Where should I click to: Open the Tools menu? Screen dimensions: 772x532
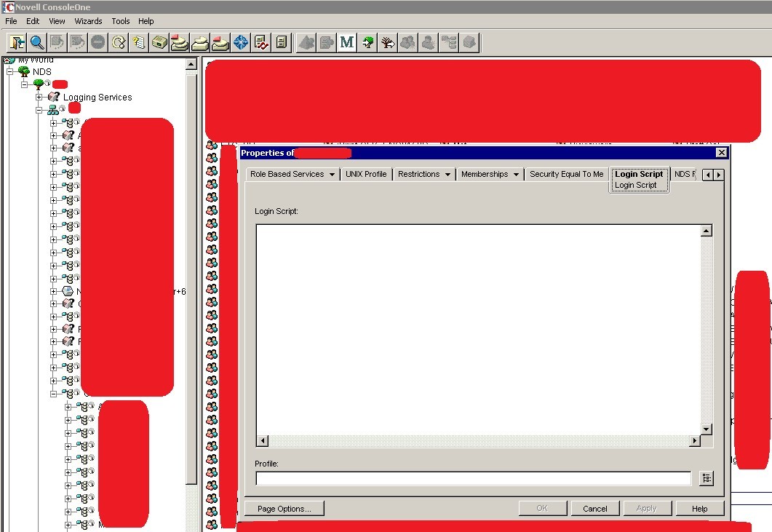(120, 21)
